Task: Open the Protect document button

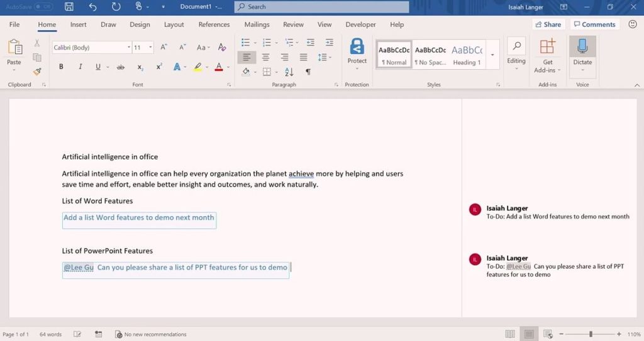Action: tap(357, 53)
